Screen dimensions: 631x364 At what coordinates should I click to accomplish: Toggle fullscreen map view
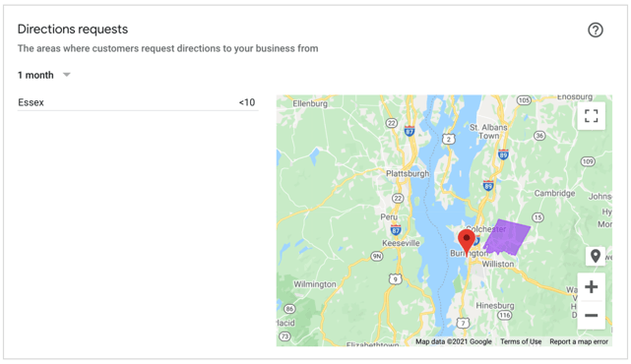591,116
